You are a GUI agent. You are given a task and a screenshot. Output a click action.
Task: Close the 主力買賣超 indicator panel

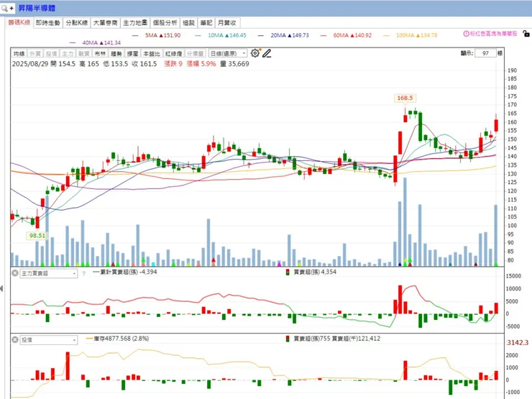click(15, 272)
